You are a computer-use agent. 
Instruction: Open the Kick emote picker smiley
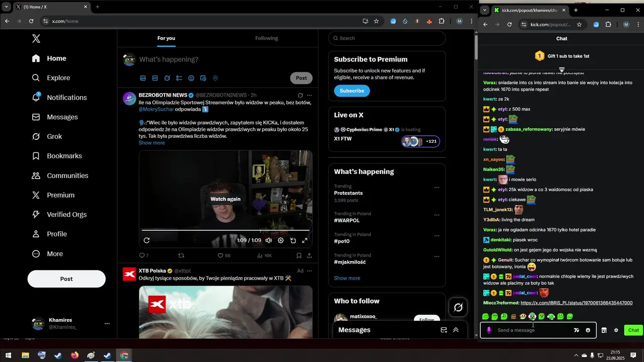pyautogui.click(x=588, y=330)
